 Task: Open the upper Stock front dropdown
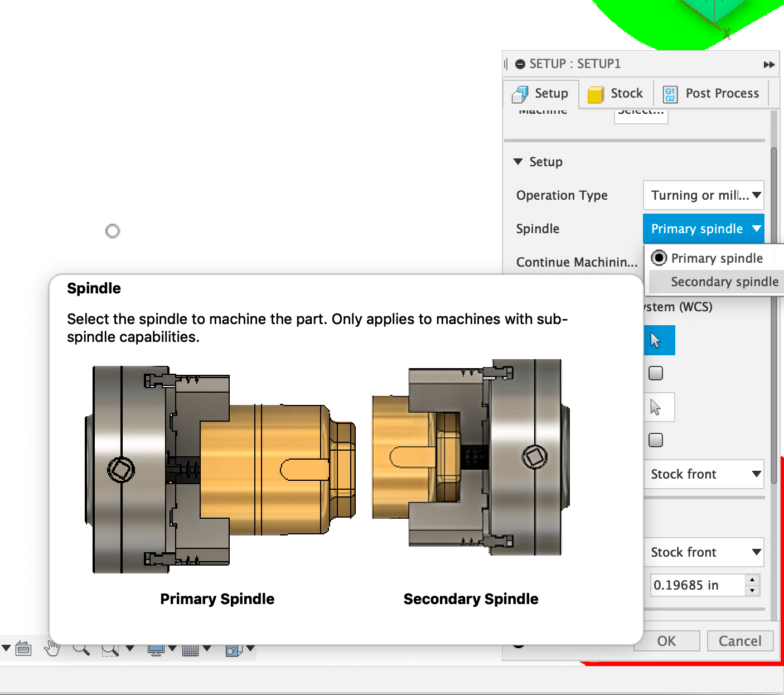[x=704, y=474]
